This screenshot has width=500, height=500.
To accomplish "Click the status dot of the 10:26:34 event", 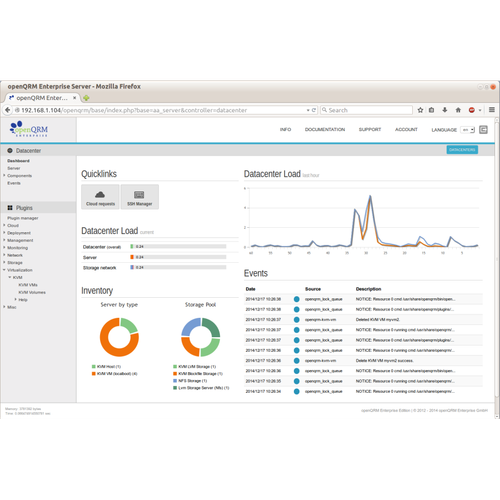I will pos(297,391).
